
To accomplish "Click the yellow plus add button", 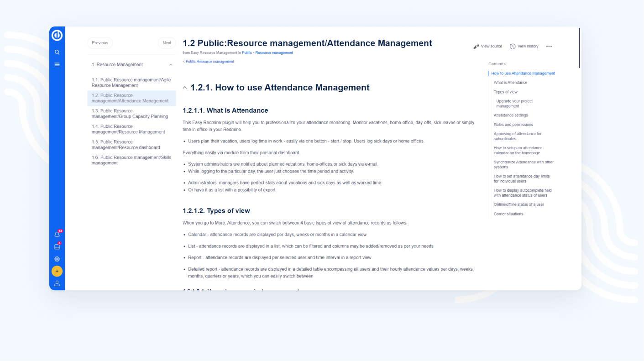I will pyautogui.click(x=57, y=272).
